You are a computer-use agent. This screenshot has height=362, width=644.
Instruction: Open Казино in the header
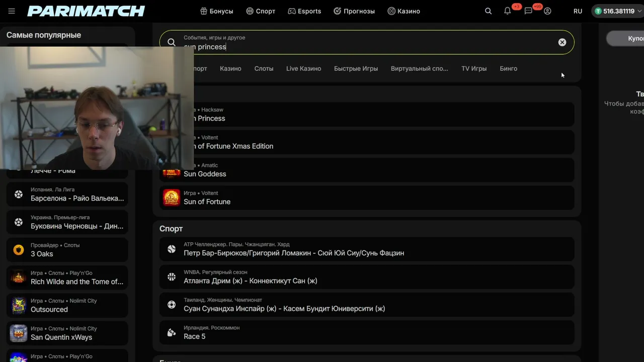coord(404,11)
